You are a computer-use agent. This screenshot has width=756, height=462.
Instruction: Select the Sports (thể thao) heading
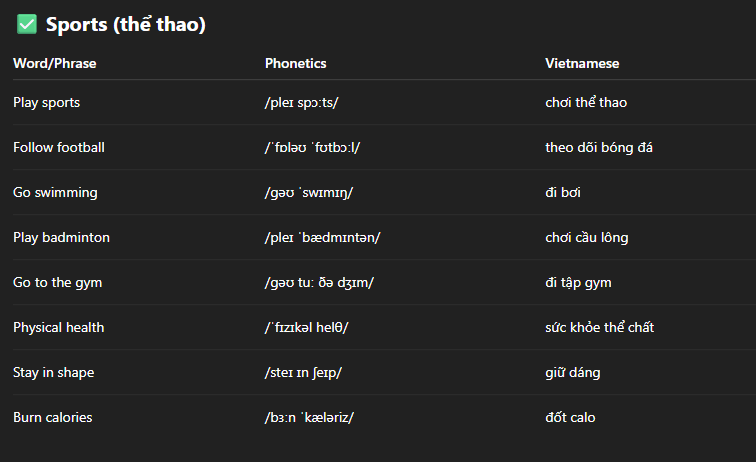(125, 24)
